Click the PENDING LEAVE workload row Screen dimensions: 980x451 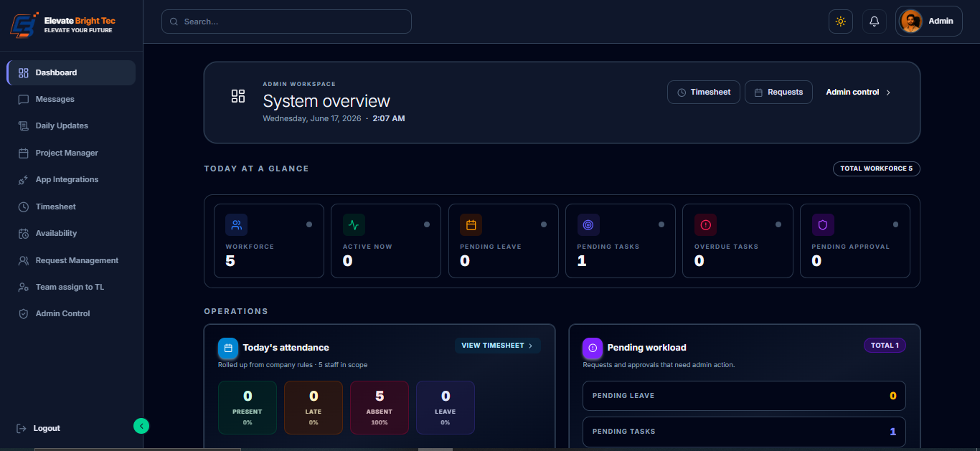(744, 396)
